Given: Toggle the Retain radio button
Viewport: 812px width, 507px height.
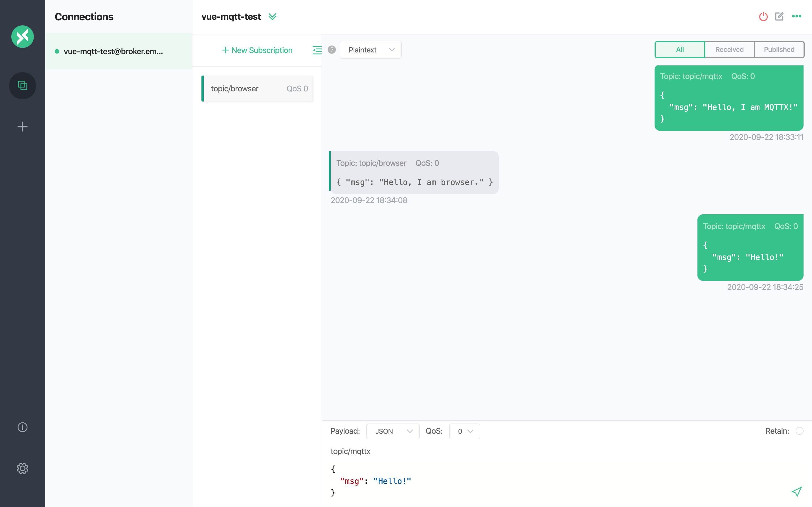Looking at the screenshot, I should [800, 431].
